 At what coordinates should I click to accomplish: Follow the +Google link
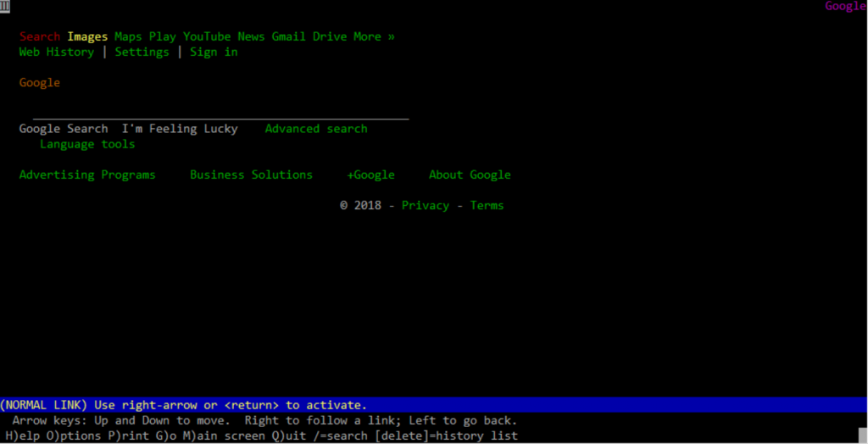pyautogui.click(x=371, y=175)
